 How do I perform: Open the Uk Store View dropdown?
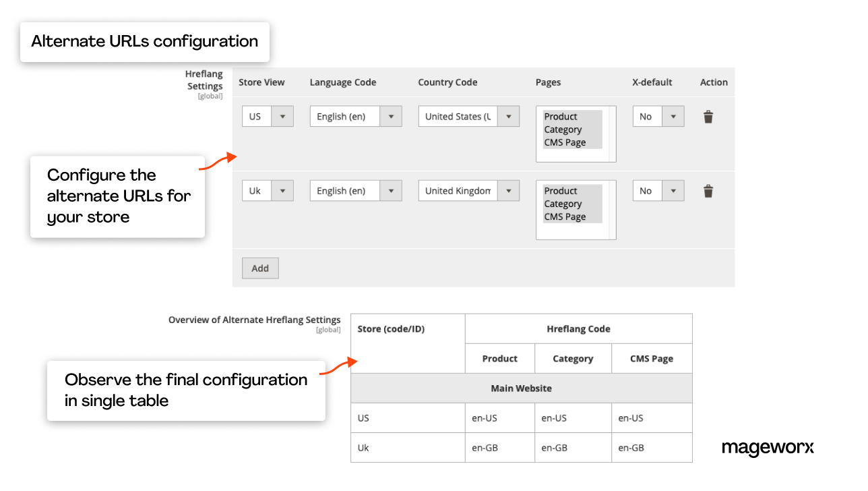(x=267, y=191)
